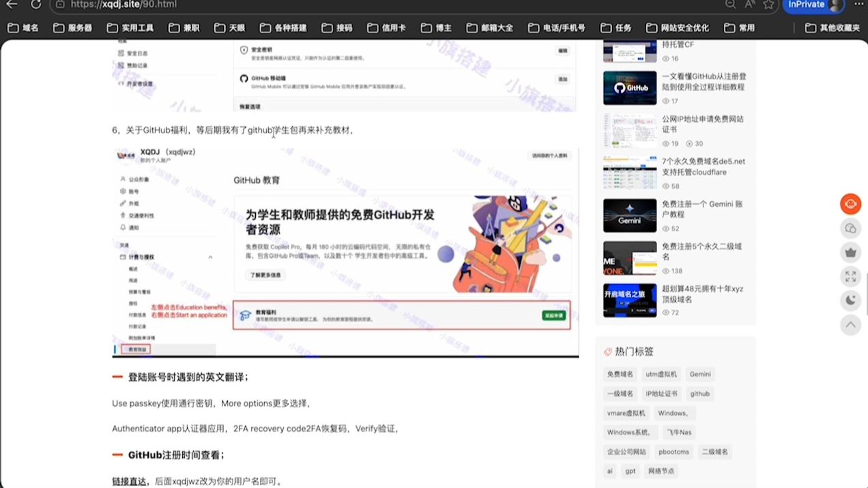Click the back-to-top arrow floating button
The image size is (868, 488).
tap(850, 325)
